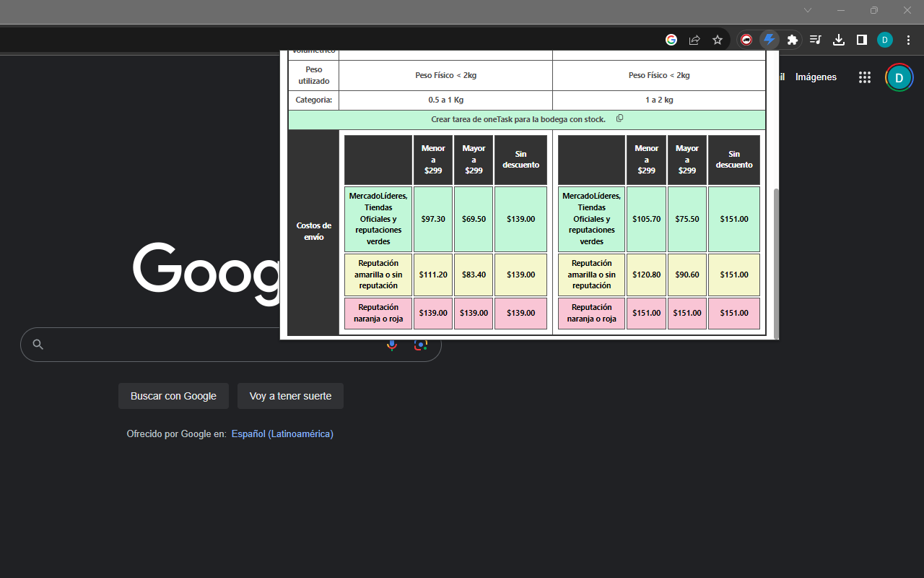924x578 pixels.
Task: Click the magnifier icon in the search box
Action: tap(38, 345)
